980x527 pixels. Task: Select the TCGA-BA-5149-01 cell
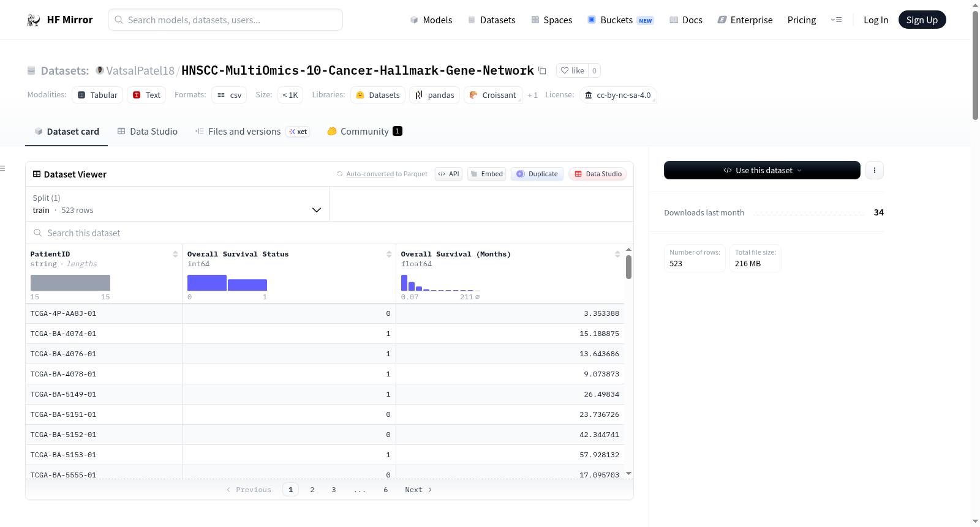pos(104,394)
